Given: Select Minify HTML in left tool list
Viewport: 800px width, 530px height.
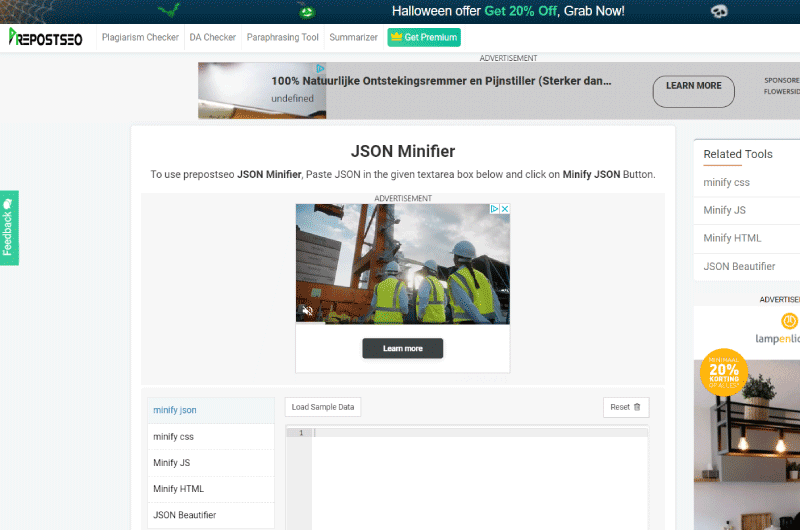Looking at the screenshot, I should pos(211,489).
